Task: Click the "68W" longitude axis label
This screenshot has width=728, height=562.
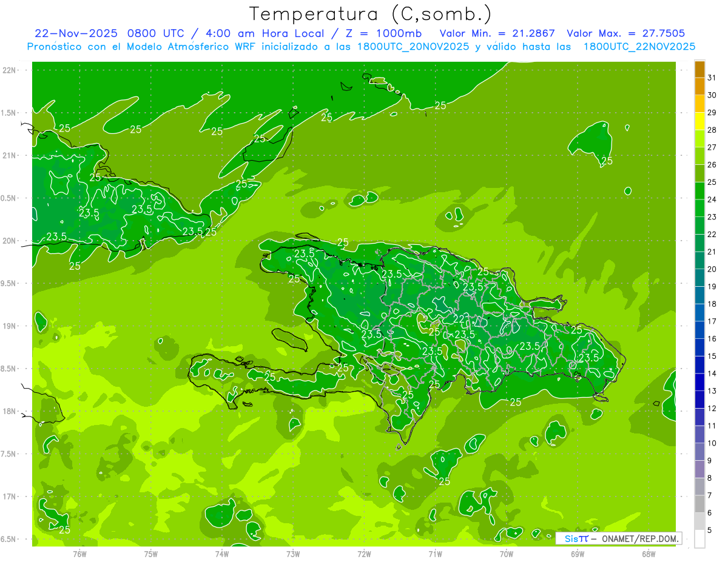Action: click(x=649, y=554)
